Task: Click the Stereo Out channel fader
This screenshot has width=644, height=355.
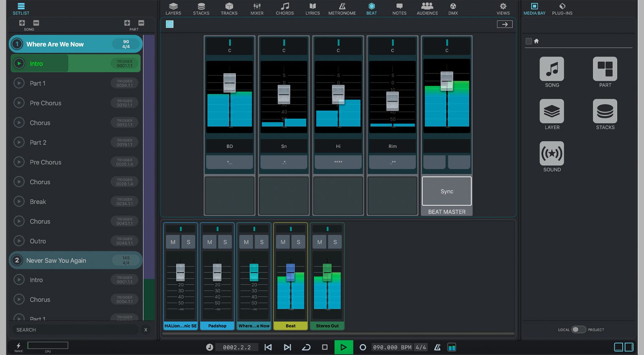Action: click(x=327, y=272)
